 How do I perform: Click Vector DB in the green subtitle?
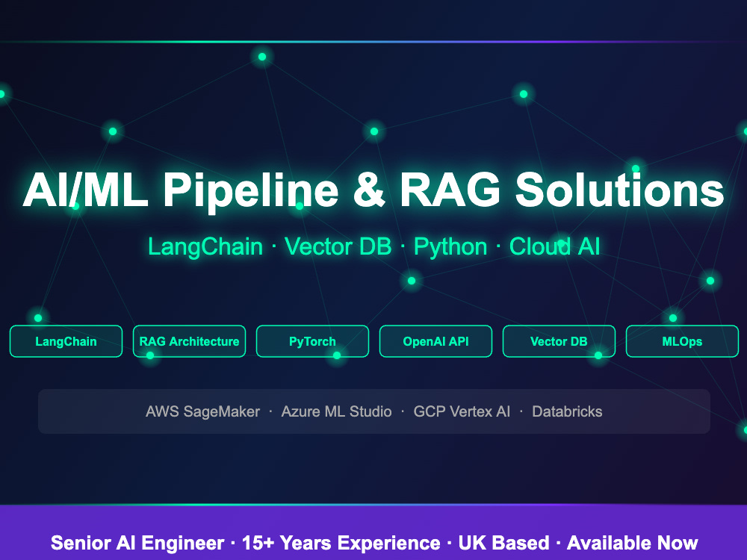point(338,246)
